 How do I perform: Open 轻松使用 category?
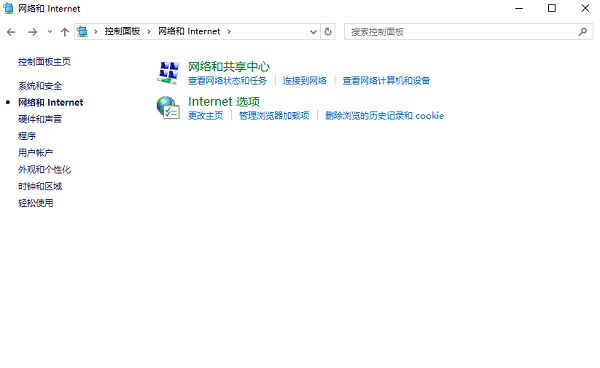[36, 203]
